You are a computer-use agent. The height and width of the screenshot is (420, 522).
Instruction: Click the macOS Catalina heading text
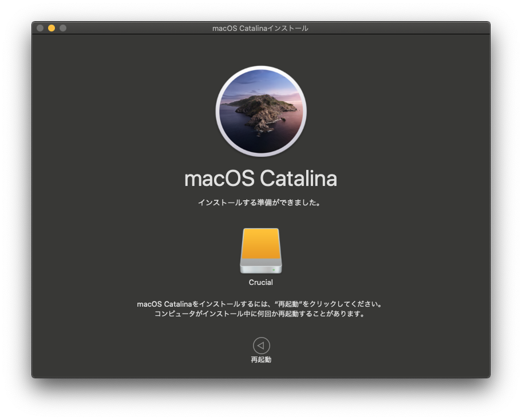(x=260, y=179)
